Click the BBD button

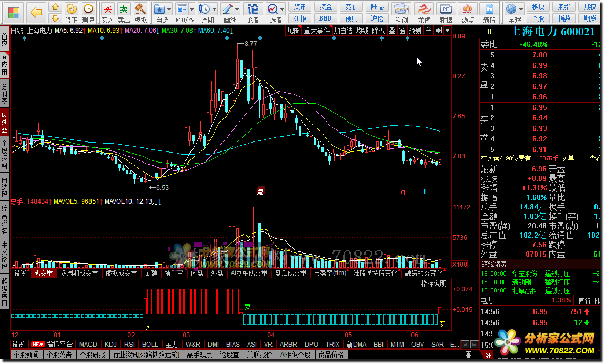coord(325,18)
